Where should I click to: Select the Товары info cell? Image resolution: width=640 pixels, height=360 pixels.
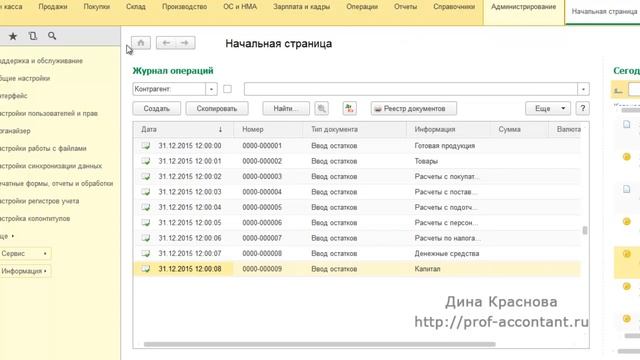point(426,161)
